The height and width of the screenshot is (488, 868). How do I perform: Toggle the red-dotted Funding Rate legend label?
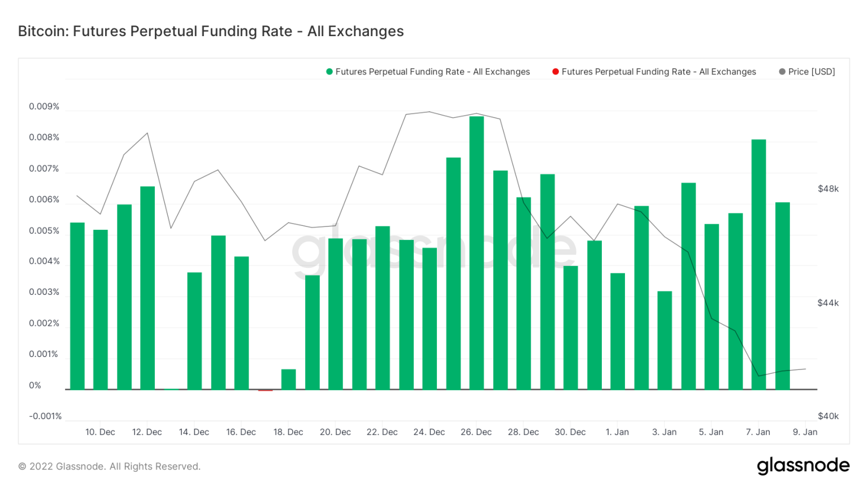[658, 72]
